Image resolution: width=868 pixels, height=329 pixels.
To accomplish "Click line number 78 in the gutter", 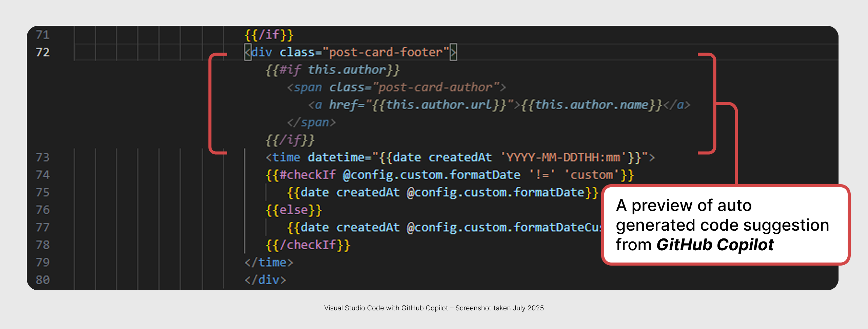I will click(43, 245).
